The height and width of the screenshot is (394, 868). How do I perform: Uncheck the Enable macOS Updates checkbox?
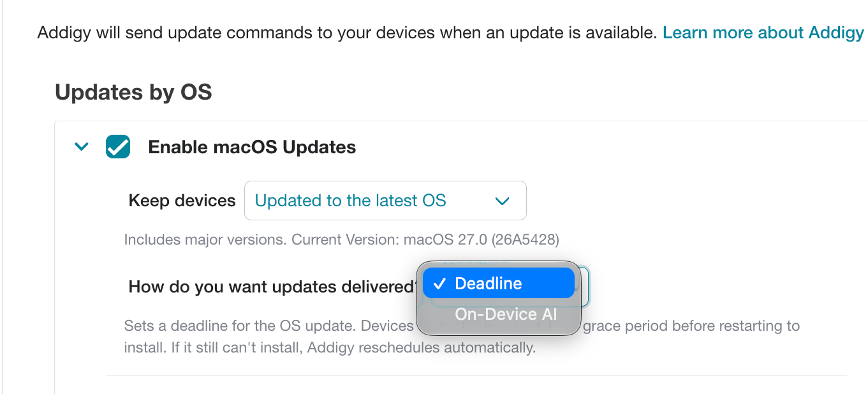click(118, 147)
